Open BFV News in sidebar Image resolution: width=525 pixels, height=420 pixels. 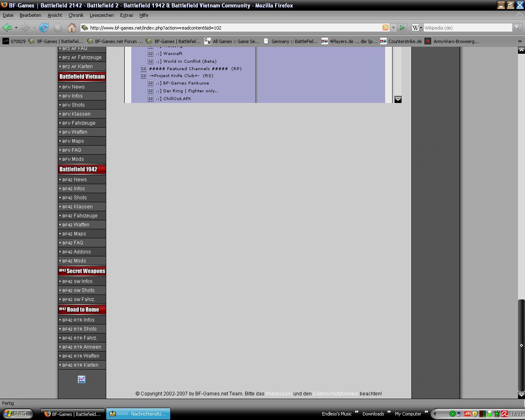point(82,87)
